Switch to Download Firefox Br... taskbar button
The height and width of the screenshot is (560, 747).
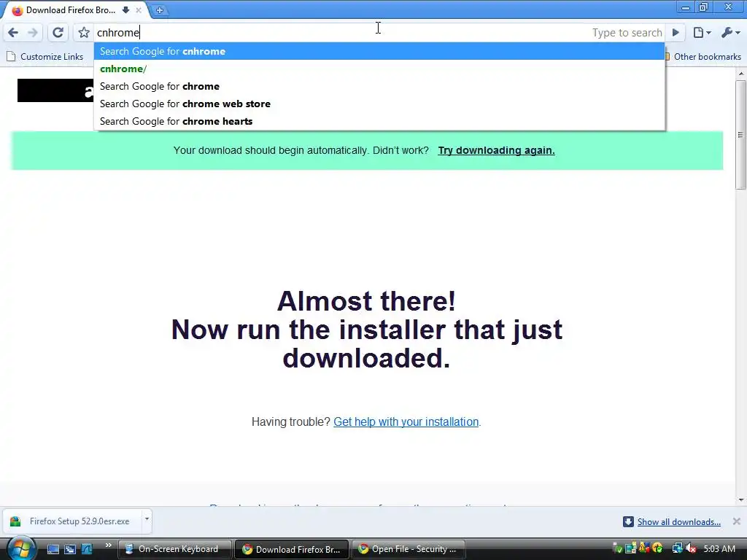[292, 549]
